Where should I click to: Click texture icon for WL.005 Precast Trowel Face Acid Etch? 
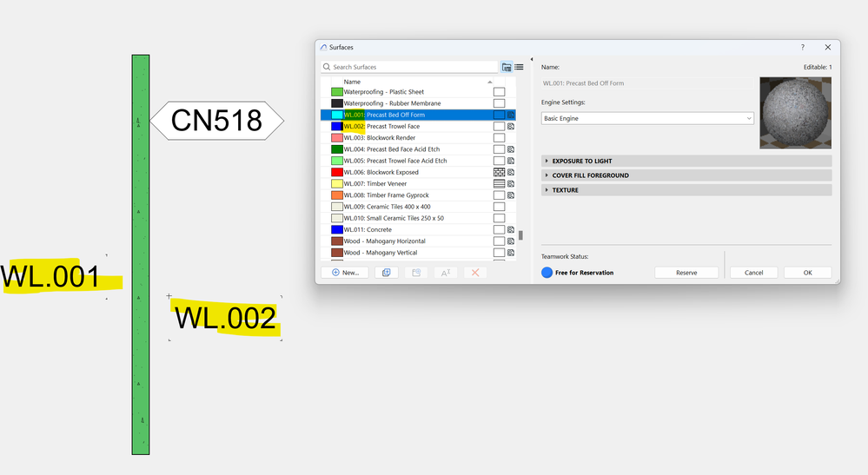tap(511, 161)
